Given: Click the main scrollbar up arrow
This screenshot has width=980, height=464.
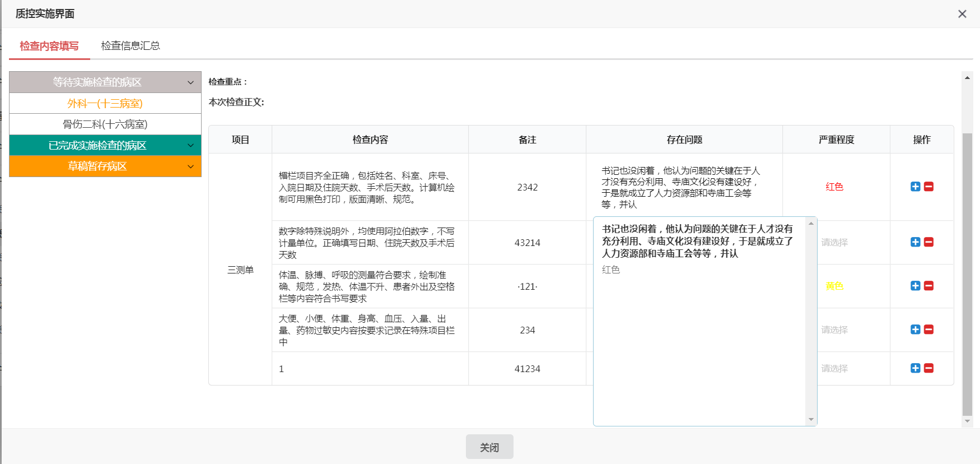Looking at the screenshot, I should point(967,78).
